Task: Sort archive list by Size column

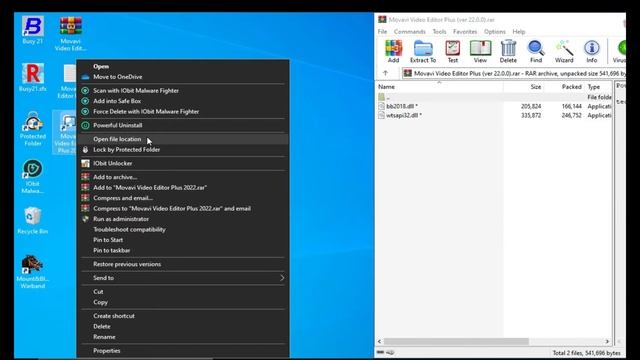Action: click(524, 87)
